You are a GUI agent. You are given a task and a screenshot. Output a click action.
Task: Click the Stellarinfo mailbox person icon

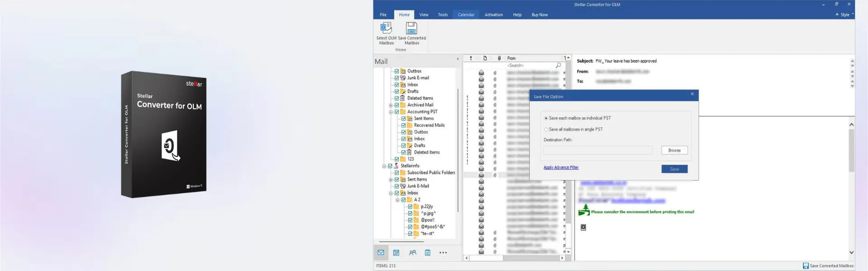(x=396, y=166)
